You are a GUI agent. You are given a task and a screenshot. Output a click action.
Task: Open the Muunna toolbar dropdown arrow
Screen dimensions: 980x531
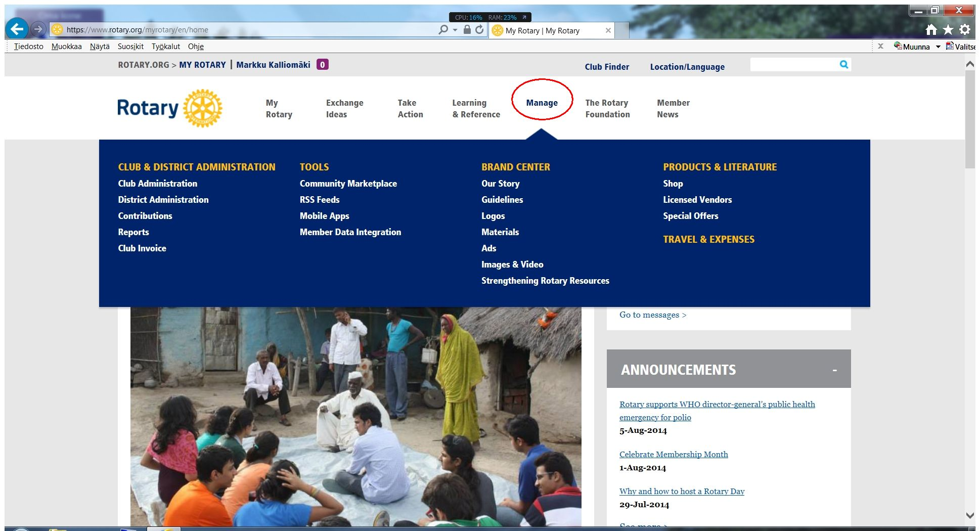click(x=938, y=47)
